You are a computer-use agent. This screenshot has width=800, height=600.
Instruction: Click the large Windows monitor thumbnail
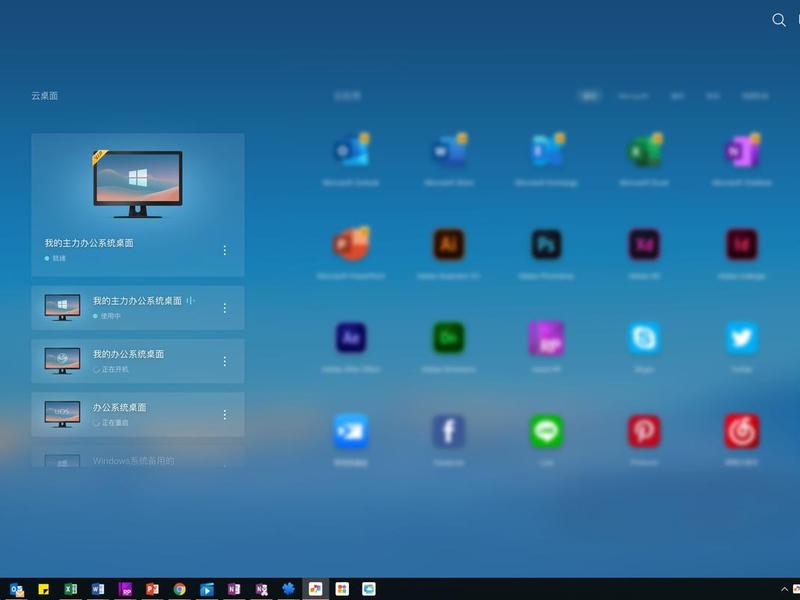coord(138,184)
